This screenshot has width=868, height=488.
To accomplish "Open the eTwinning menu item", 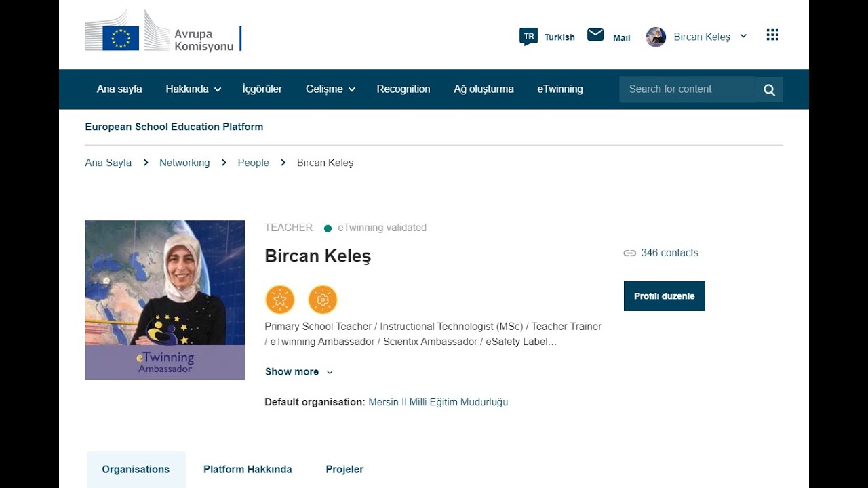I will [x=560, y=89].
